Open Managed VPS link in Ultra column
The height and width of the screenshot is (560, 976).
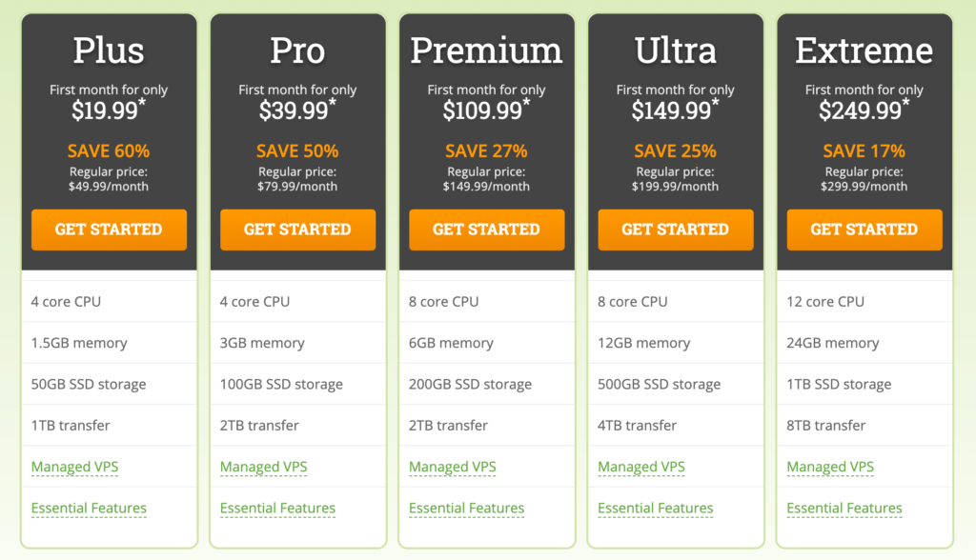641,467
